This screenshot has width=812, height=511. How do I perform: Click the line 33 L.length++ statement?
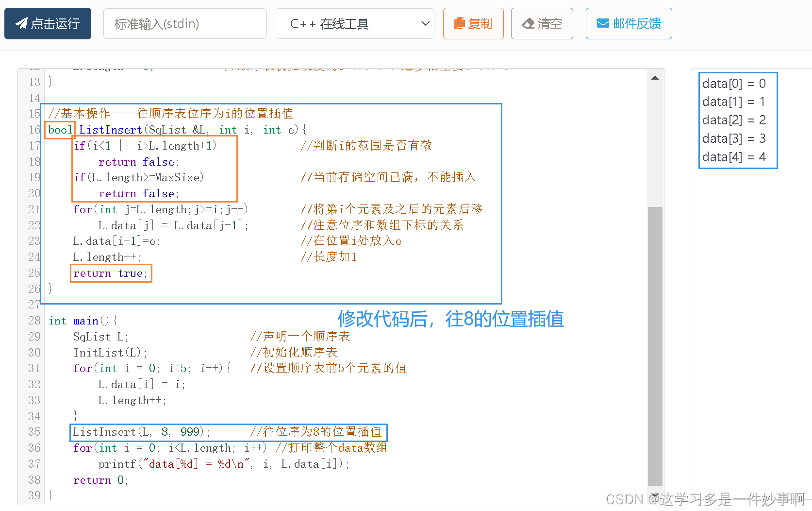[133, 400]
